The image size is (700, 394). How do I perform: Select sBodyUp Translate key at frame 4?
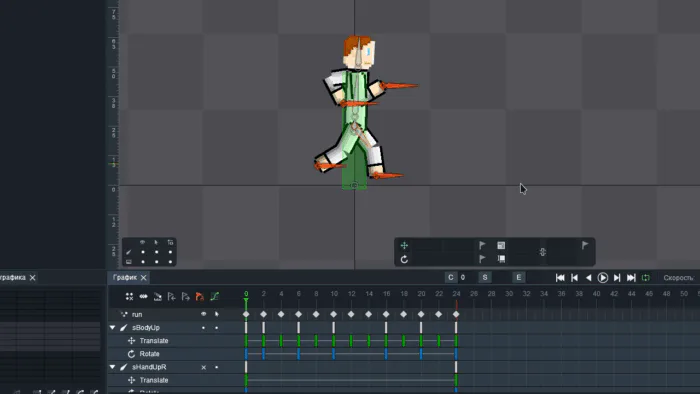point(281,340)
